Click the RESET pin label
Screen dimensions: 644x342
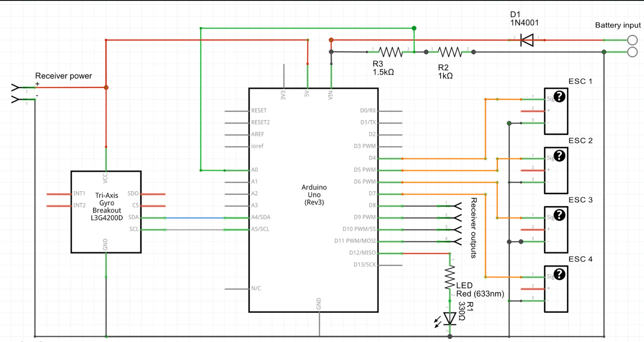259,111
